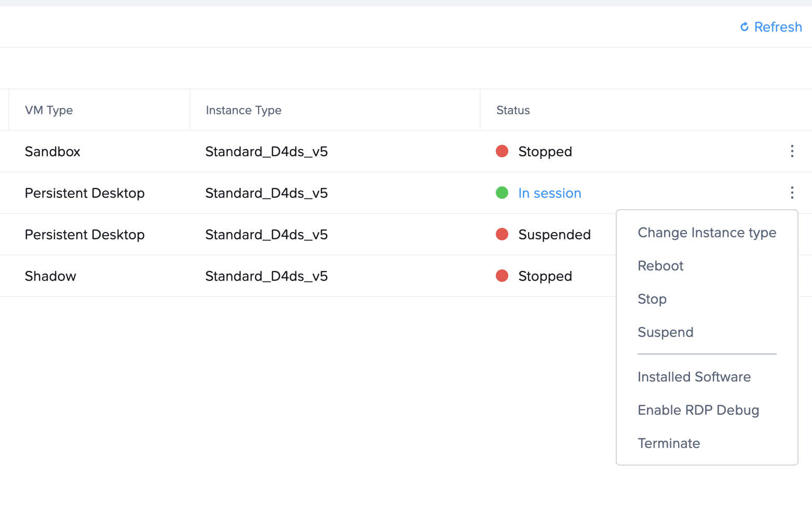Click Stopped status in the Shadow row
This screenshot has width=812, height=517.
(545, 276)
